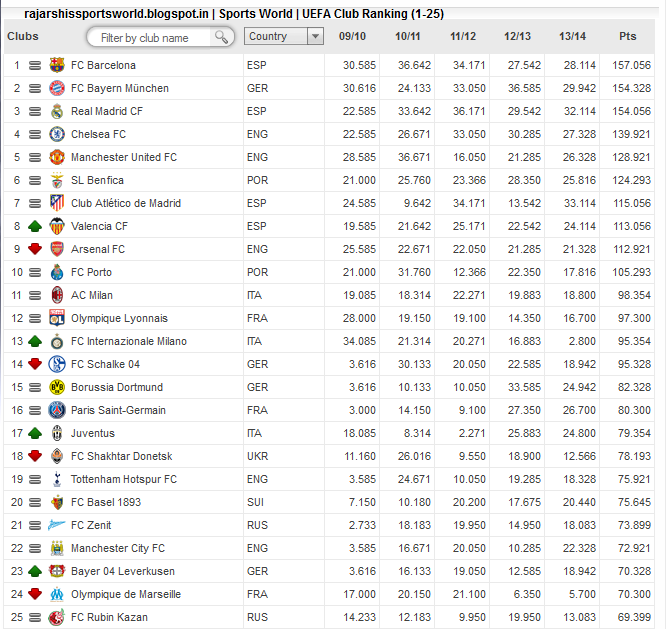
Task: Sort by the Pts column header
Action: 628,36
